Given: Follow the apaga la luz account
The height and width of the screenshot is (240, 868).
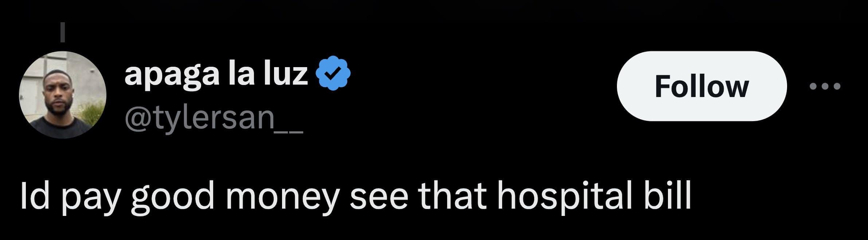Looking at the screenshot, I should 702,86.
